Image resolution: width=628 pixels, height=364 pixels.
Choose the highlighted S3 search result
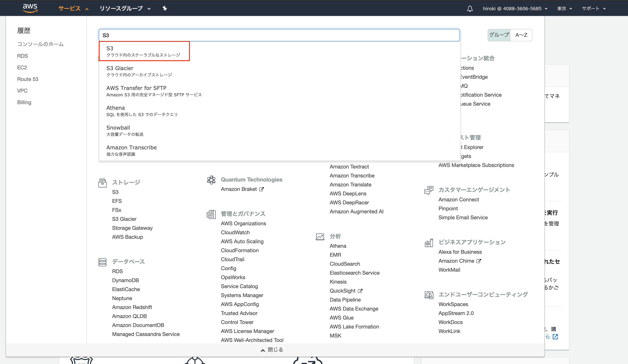[x=144, y=51]
